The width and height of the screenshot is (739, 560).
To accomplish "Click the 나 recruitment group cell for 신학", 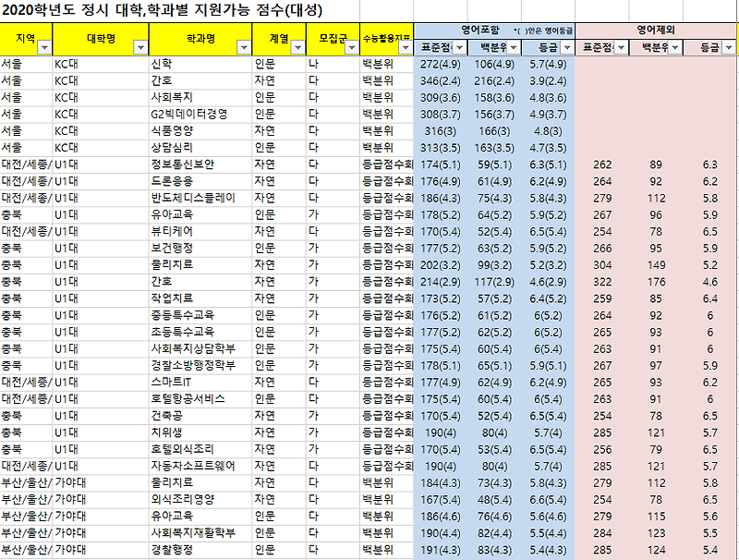I will click(x=333, y=64).
